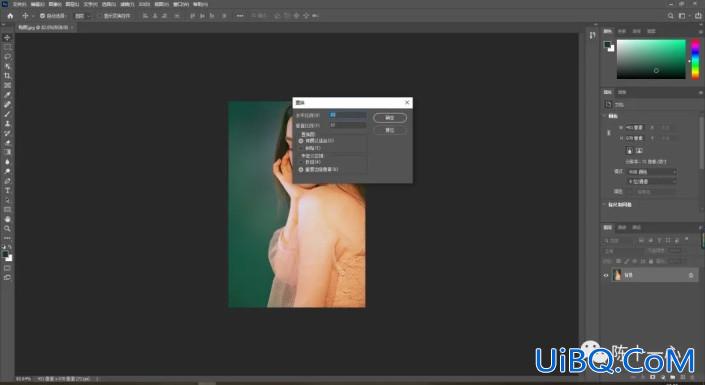
Task: Toggle the width-height link icon in Properties
Action: click(x=609, y=133)
